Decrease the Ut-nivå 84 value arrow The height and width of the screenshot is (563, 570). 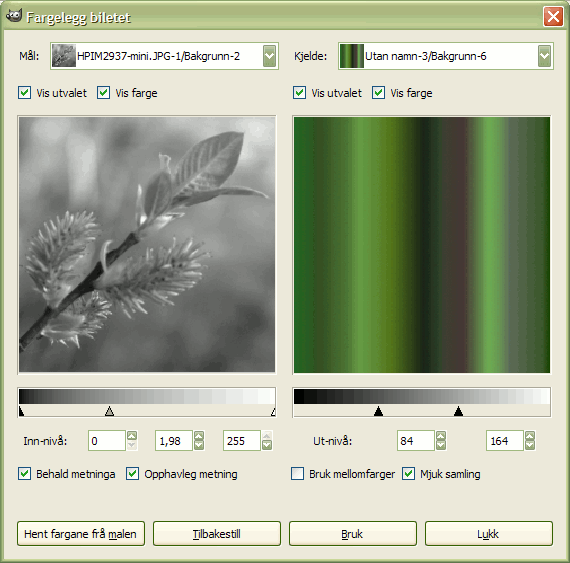point(441,445)
